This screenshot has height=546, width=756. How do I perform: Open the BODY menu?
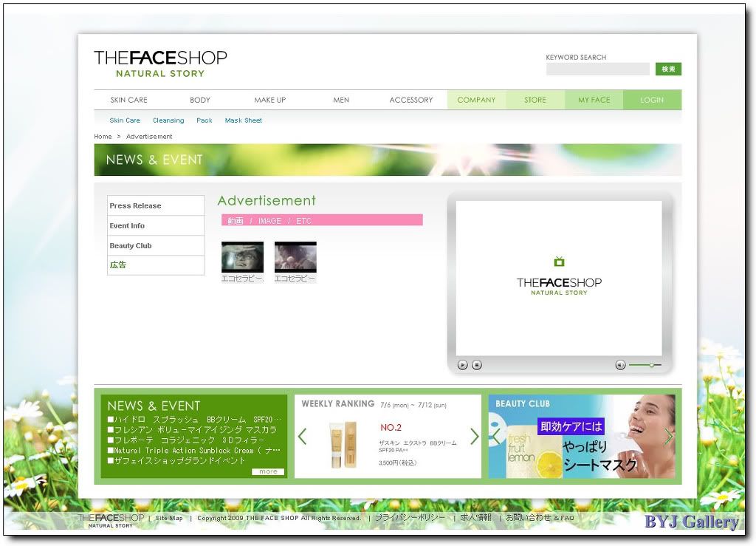coord(200,100)
